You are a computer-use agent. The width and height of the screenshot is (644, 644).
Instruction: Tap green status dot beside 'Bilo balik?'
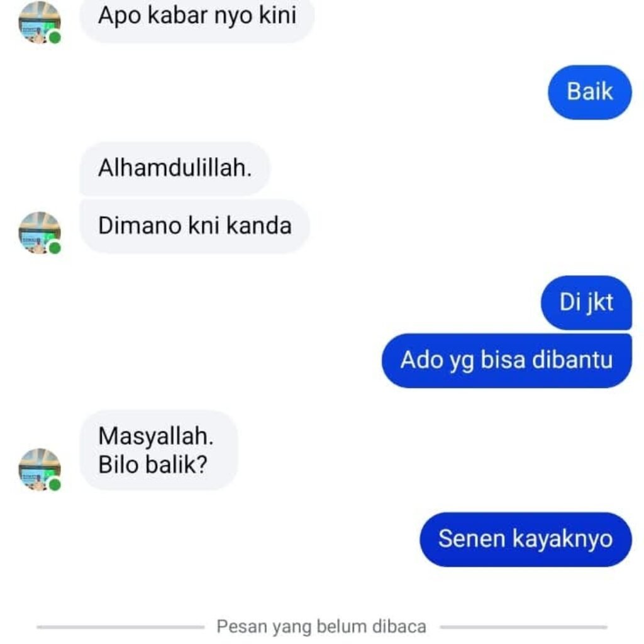pos(55,485)
